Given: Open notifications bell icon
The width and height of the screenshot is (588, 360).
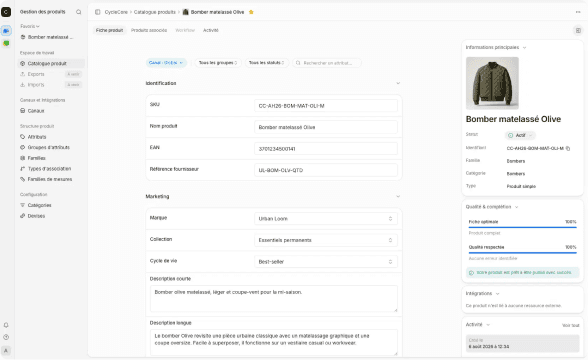Looking at the screenshot, I should [x=6, y=325].
